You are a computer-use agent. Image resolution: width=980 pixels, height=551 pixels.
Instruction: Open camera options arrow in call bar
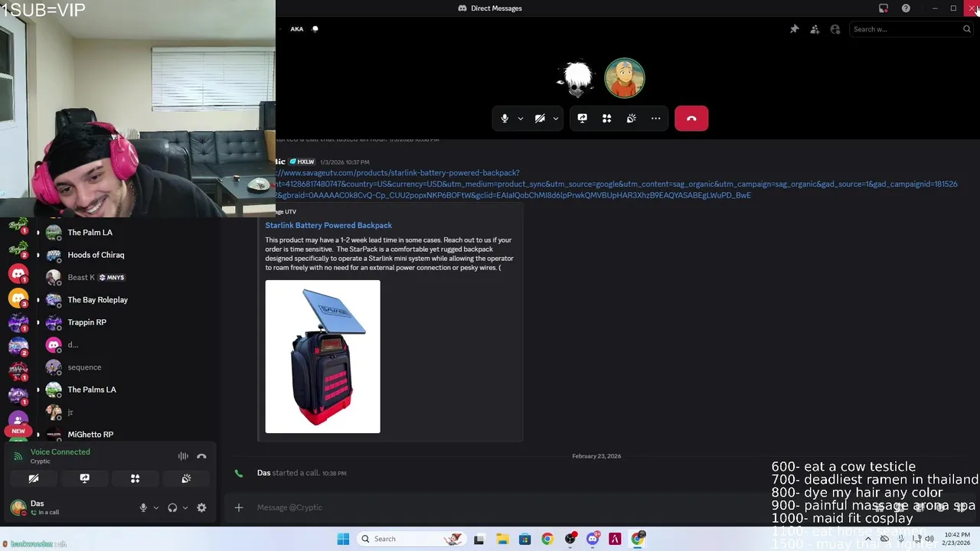coord(556,119)
